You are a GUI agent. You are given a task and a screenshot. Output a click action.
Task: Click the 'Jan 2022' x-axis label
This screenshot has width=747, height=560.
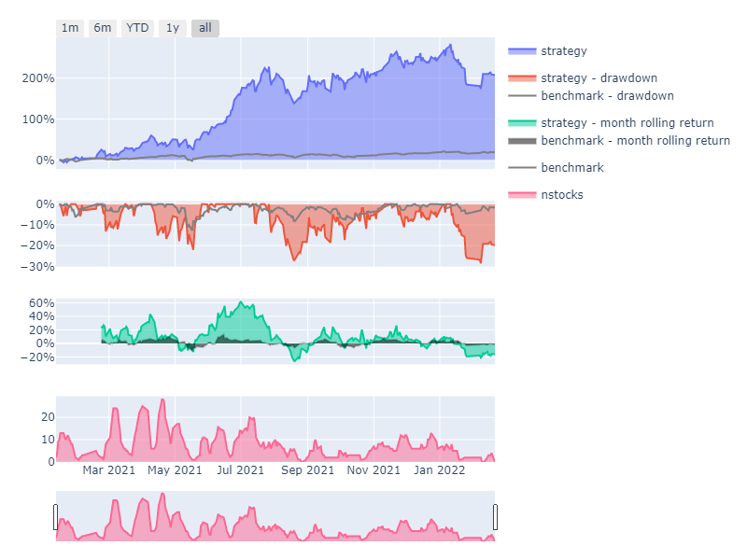point(439,470)
